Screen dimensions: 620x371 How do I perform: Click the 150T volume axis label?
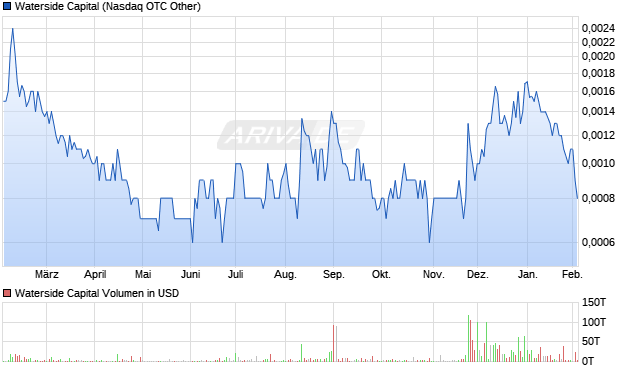[x=594, y=303]
